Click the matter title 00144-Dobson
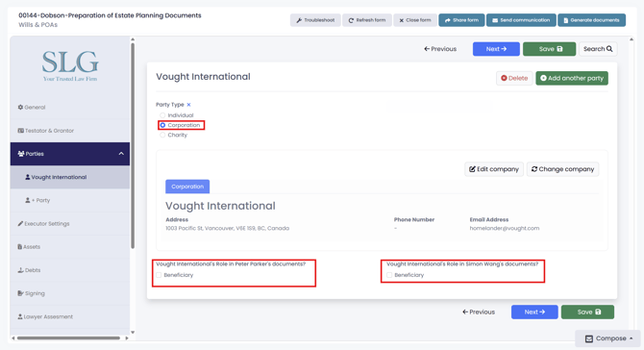The image size is (644, 350). coord(110,15)
